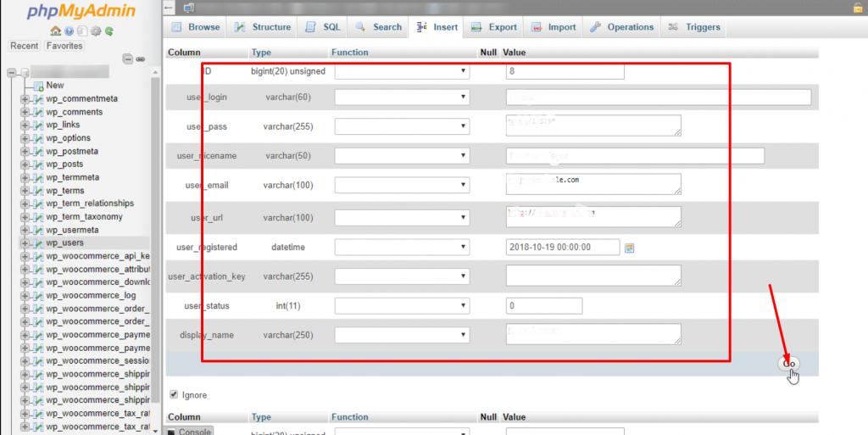The image size is (868, 435).
Task: Open the gear settings icon in sidebar
Action: click(96, 31)
